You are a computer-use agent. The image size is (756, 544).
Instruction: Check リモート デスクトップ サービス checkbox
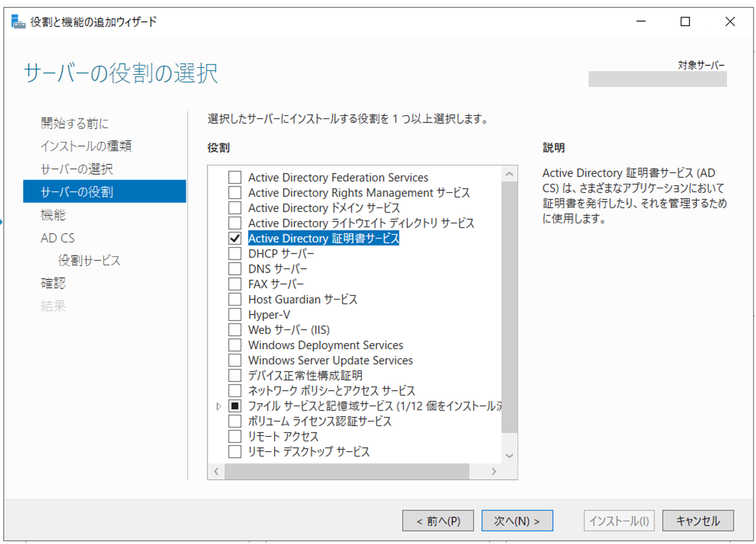[235, 452]
